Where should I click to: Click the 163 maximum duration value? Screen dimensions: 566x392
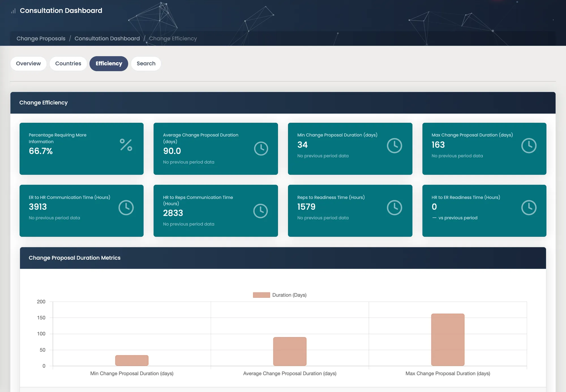coord(438,145)
